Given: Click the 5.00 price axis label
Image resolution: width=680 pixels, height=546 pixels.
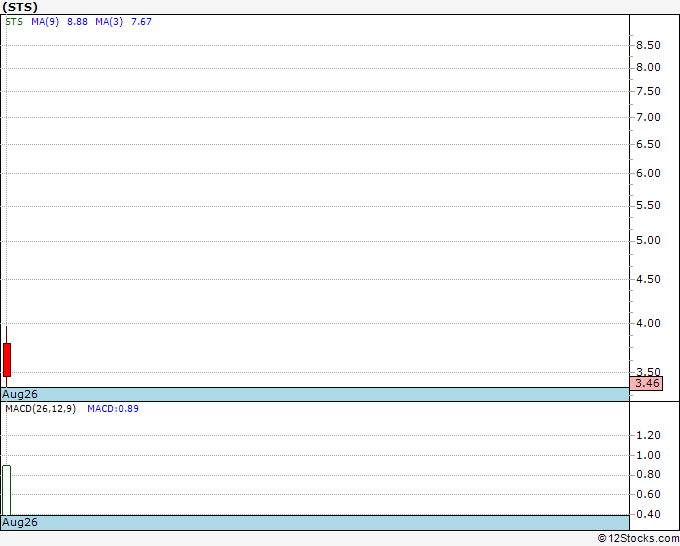Looking at the screenshot, I should pos(648,240).
